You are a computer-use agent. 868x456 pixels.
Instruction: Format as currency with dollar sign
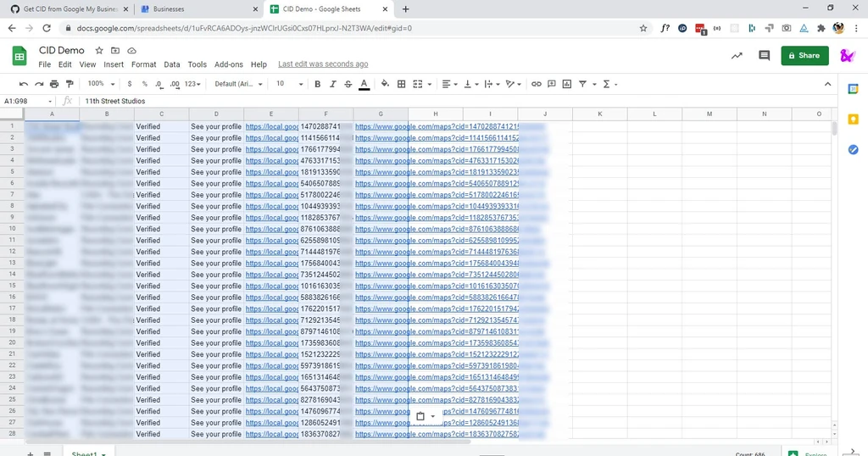click(x=130, y=84)
